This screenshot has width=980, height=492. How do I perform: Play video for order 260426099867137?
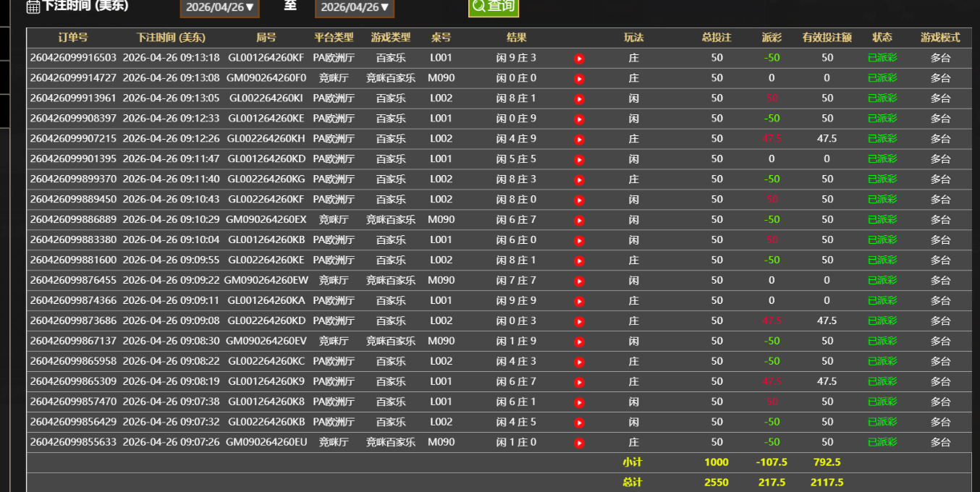point(579,342)
